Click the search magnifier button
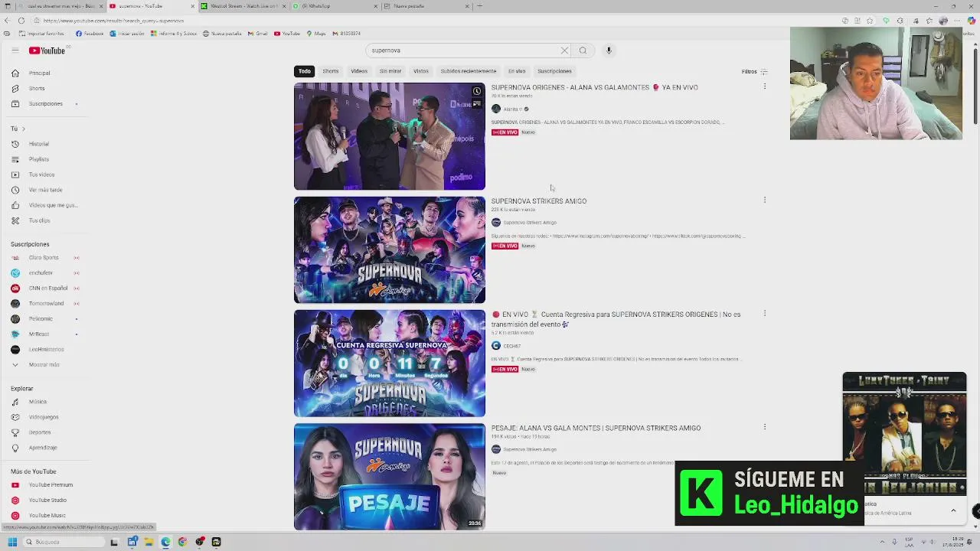Screen dimensions: 980x551 (x=583, y=51)
